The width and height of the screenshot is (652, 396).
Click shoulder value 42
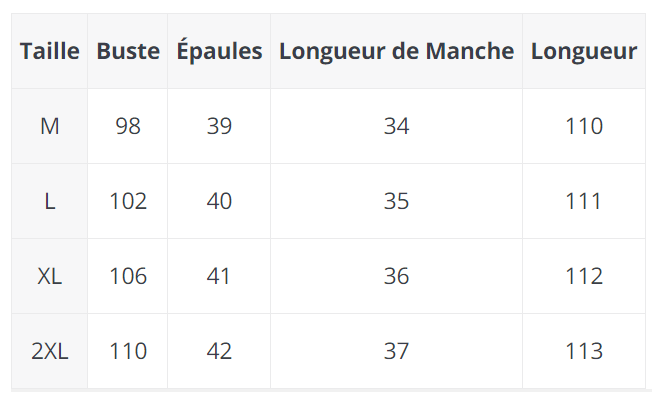click(219, 351)
